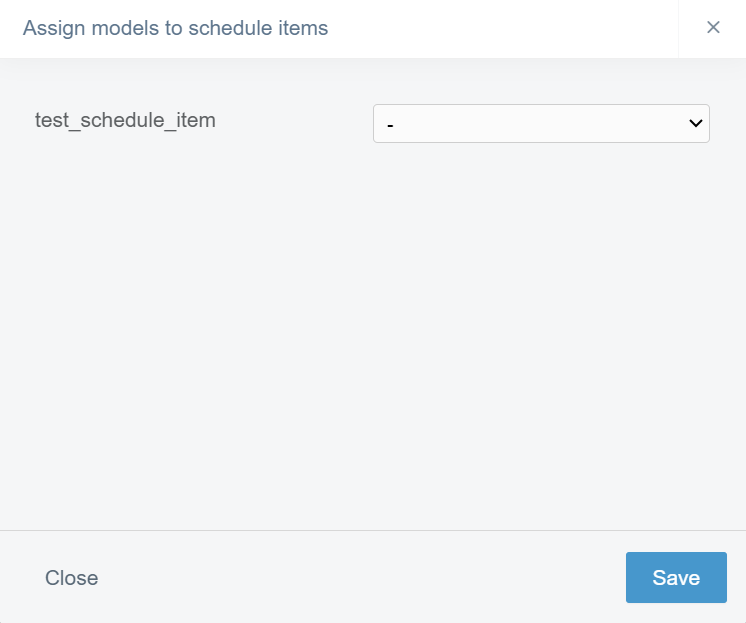
Task: Click the blue Save button at bottom right
Action: 676,578
